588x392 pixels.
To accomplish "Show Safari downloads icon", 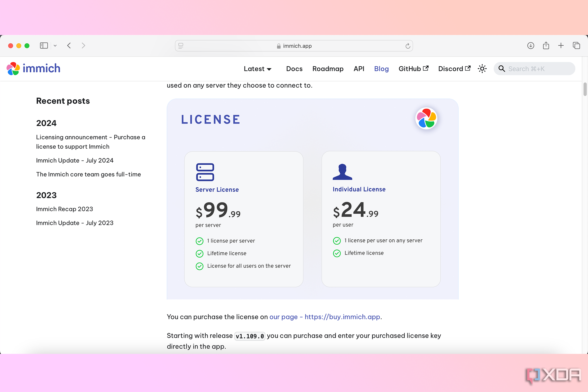I will (531, 46).
